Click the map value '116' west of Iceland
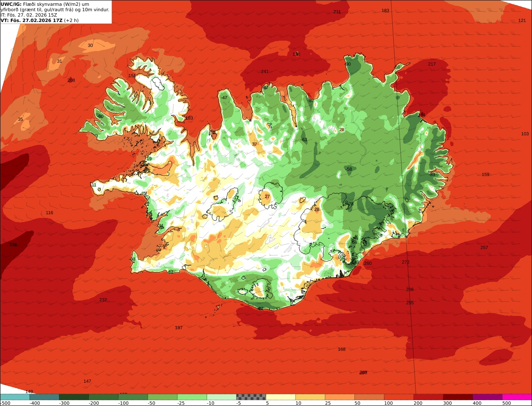This screenshot has height=406, width=532. [x=49, y=213]
